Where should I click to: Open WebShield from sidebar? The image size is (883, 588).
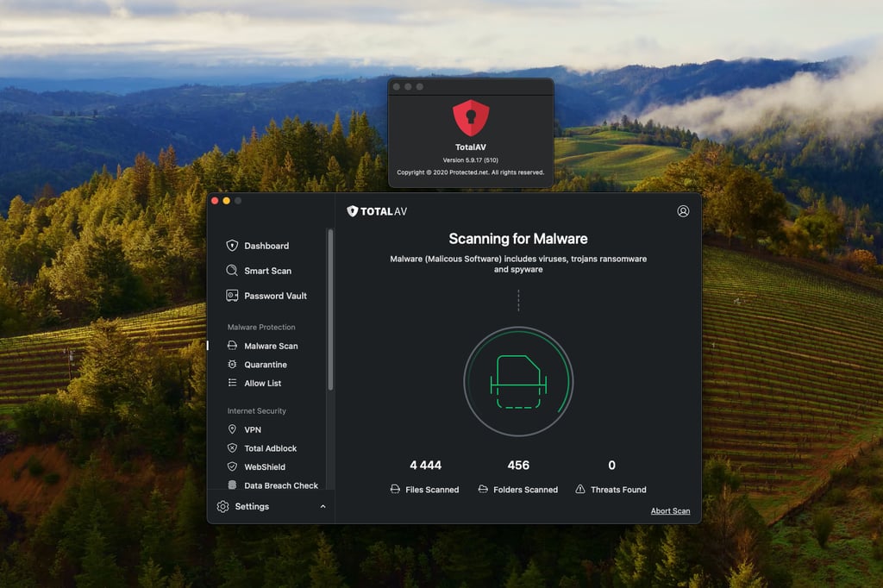click(x=265, y=467)
